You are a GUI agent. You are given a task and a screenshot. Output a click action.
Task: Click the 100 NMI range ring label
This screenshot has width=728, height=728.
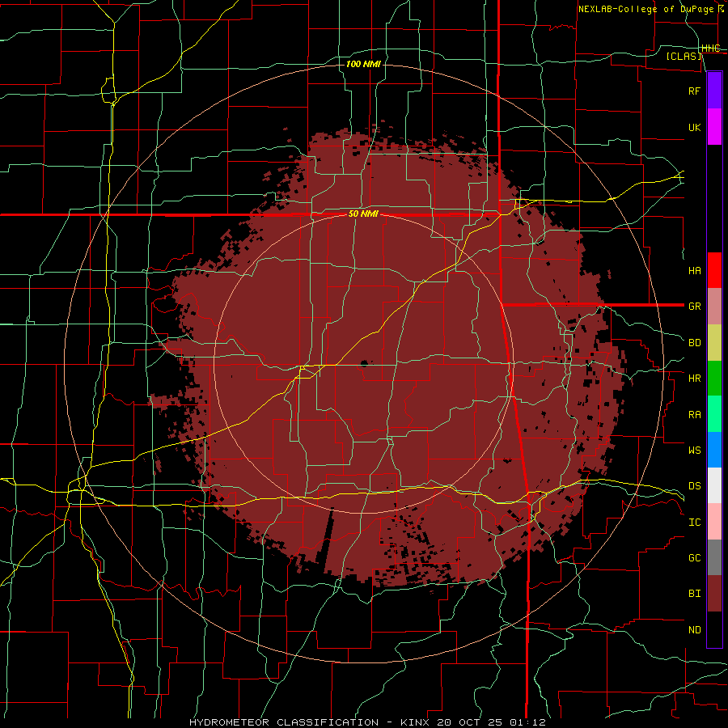pyautogui.click(x=363, y=64)
